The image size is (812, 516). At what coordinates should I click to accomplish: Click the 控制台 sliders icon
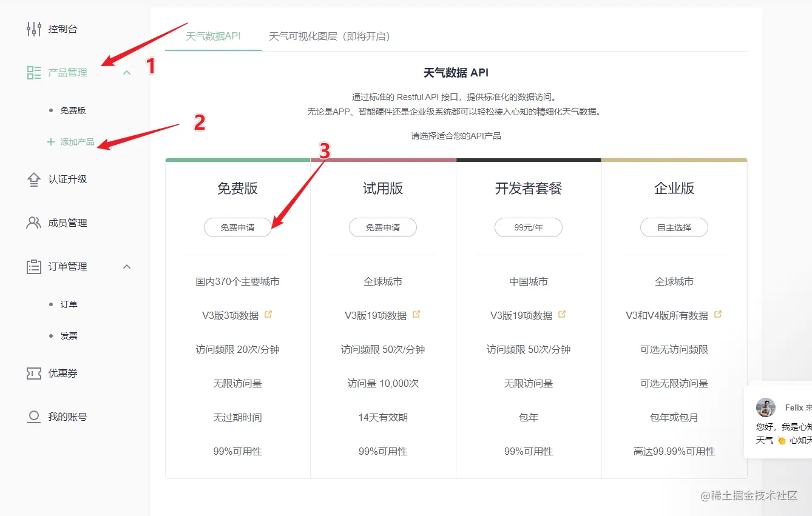(x=34, y=29)
